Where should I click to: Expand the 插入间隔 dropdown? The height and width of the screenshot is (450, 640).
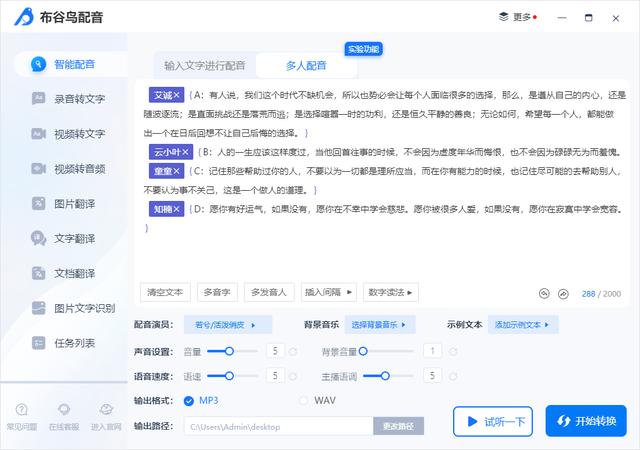point(328,292)
